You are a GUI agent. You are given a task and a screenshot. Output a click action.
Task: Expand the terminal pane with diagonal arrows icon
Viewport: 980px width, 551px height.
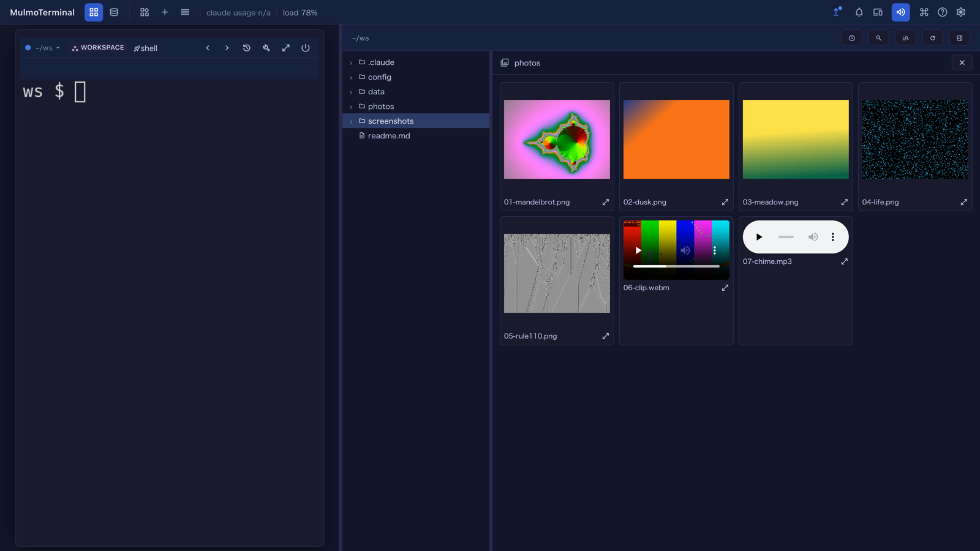coord(286,48)
